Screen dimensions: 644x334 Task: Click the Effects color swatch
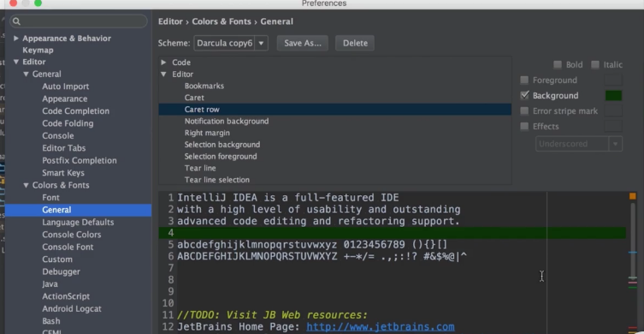tap(613, 126)
